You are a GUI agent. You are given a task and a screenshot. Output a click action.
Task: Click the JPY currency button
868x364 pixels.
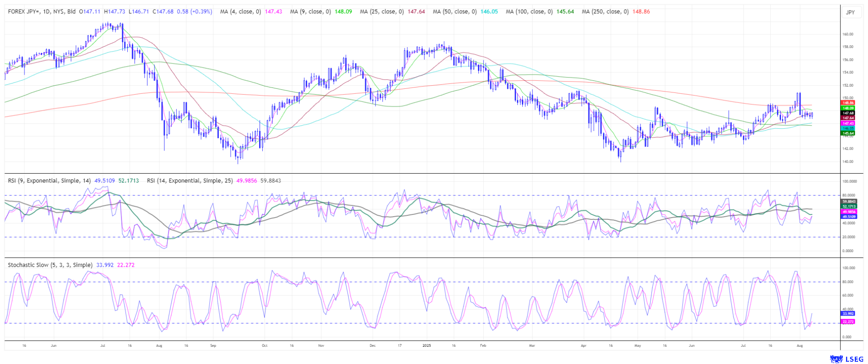tap(850, 12)
